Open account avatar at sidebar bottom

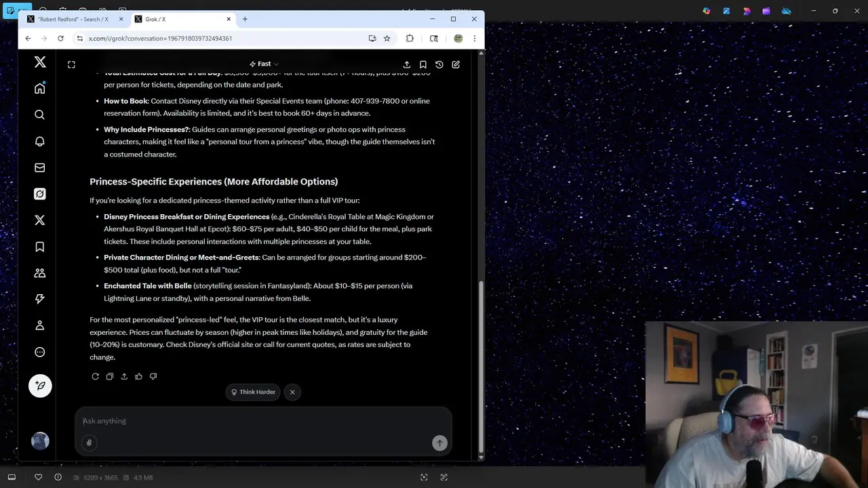(x=40, y=441)
